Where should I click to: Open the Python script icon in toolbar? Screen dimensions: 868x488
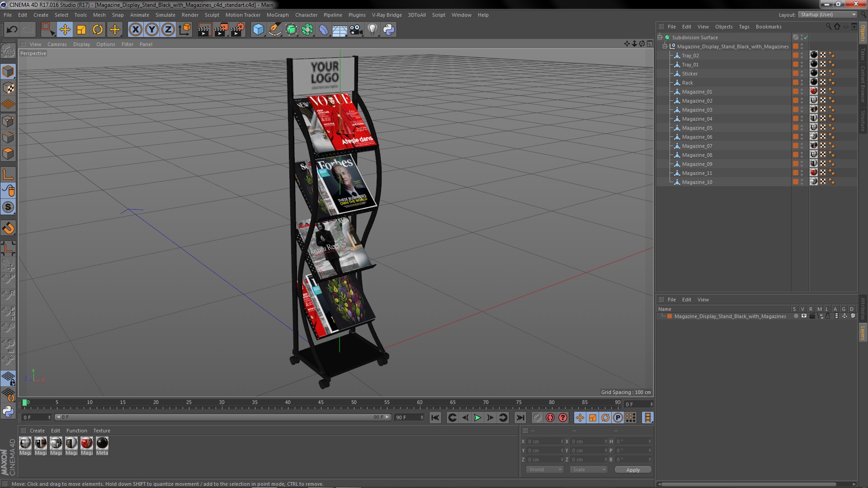(x=389, y=30)
